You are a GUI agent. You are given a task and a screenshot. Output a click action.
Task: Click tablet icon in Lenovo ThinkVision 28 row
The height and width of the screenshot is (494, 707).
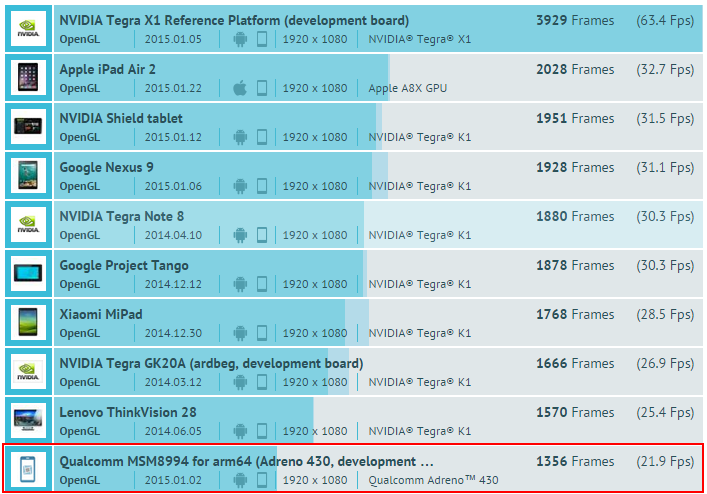pos(262,432)
